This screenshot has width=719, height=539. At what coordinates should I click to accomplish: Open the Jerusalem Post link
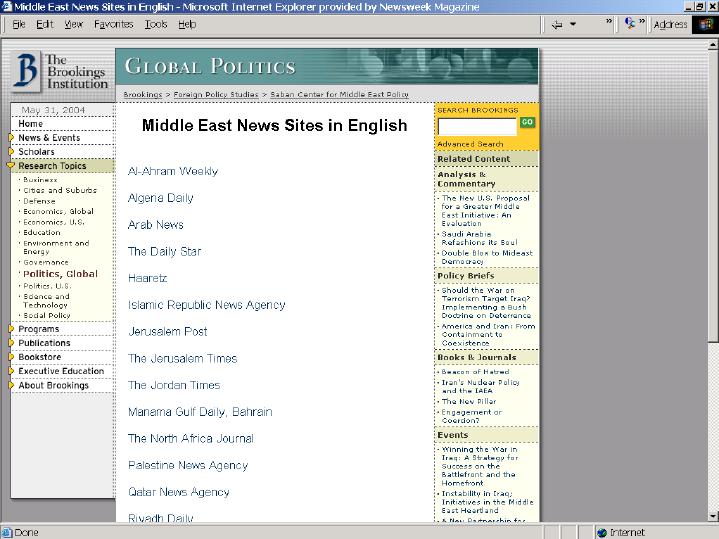pyautogui.click(x=167, y=332)
